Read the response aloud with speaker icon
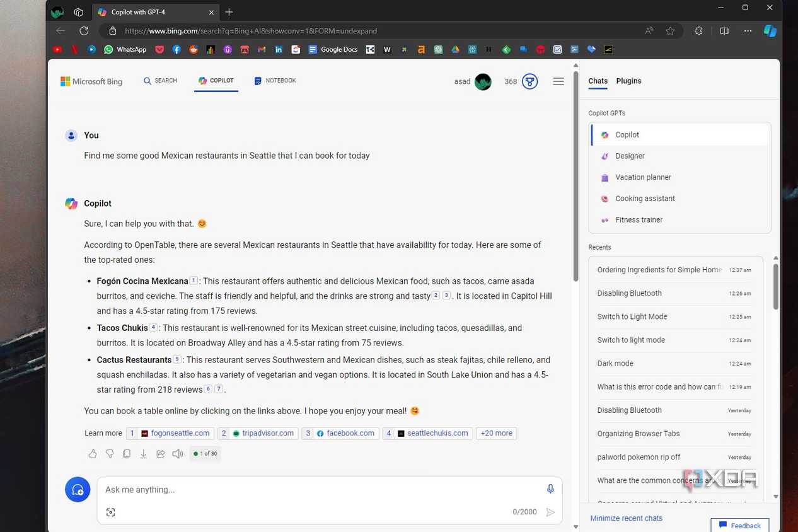The image size is (798, 532). click(x=178, y=454)
